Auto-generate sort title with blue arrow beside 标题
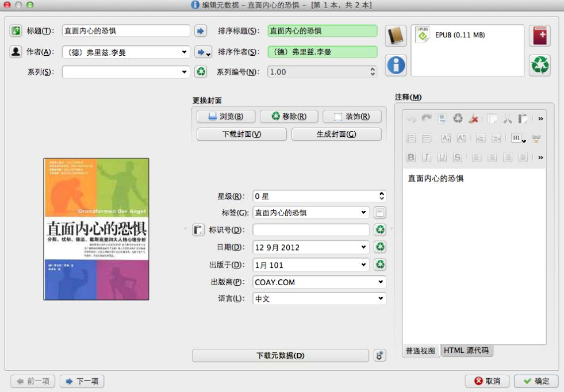The width and height of the screenshot is (564, 392). (x=201, y=31)
